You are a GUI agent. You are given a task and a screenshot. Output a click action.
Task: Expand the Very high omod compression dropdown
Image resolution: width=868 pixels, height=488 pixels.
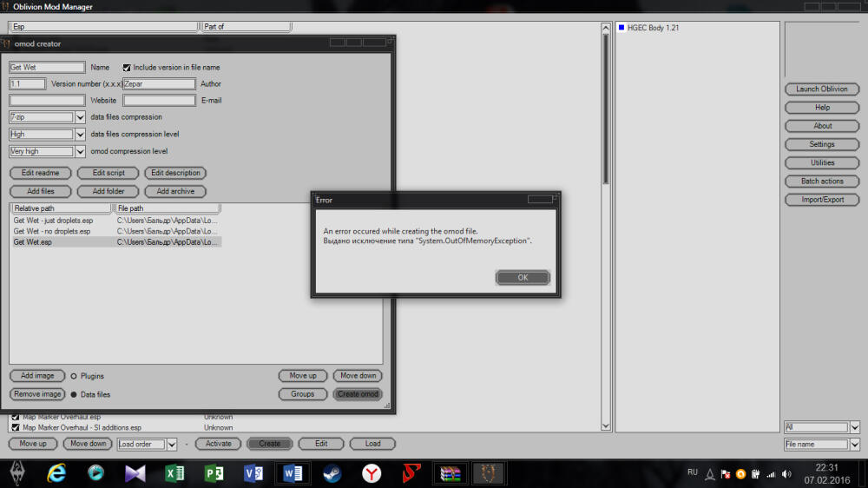[80, 151]
